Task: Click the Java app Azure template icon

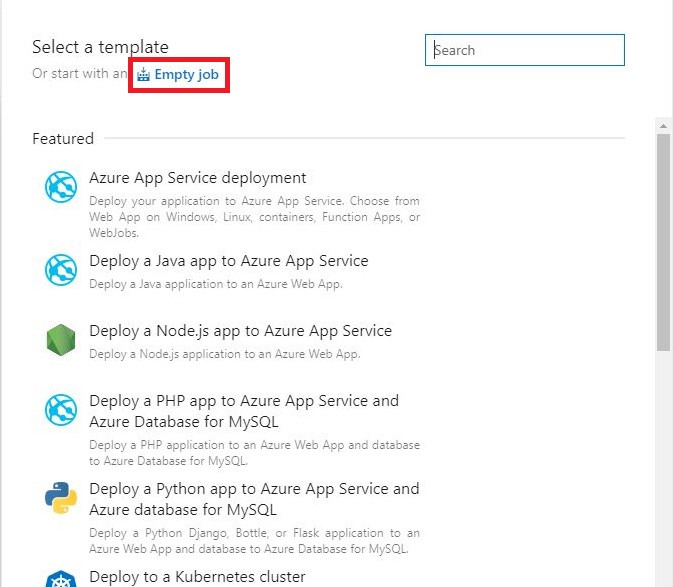Action: coord(61,269)
